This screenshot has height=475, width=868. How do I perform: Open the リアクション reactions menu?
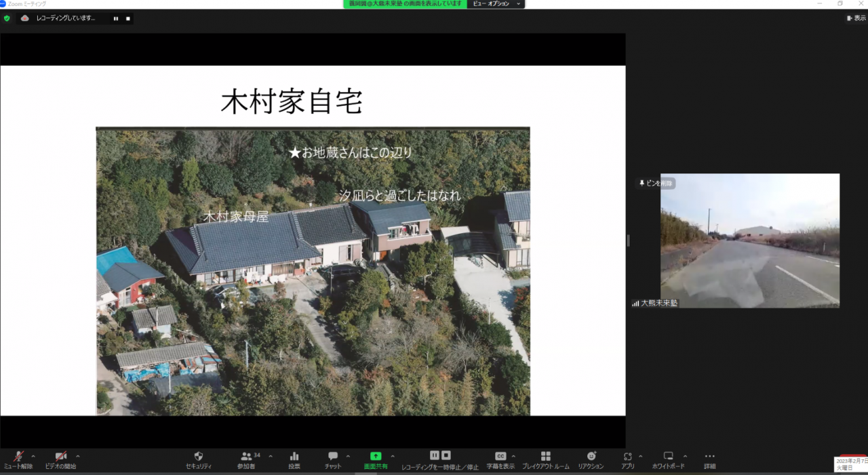(x=591, y=460)
